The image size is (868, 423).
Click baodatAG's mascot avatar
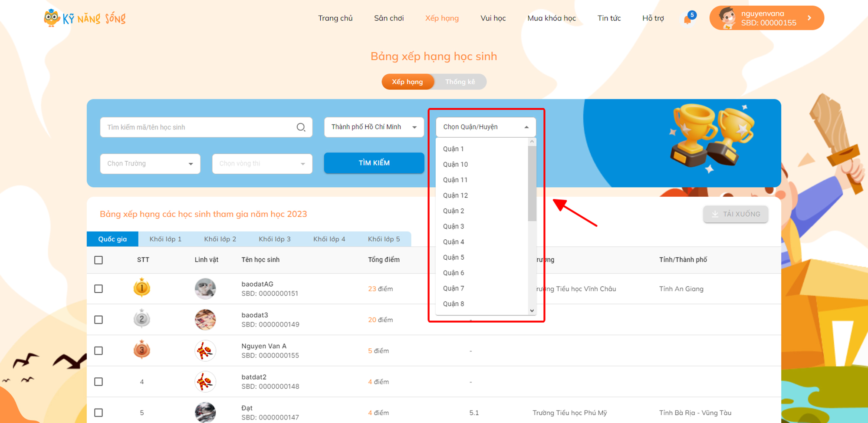[x=205, y=289]
